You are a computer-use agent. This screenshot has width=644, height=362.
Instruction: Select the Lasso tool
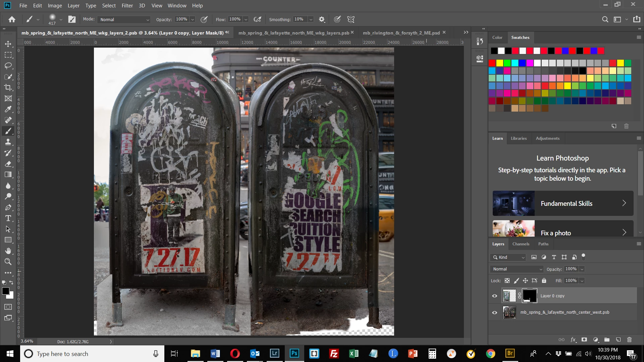tap(8, 66)
